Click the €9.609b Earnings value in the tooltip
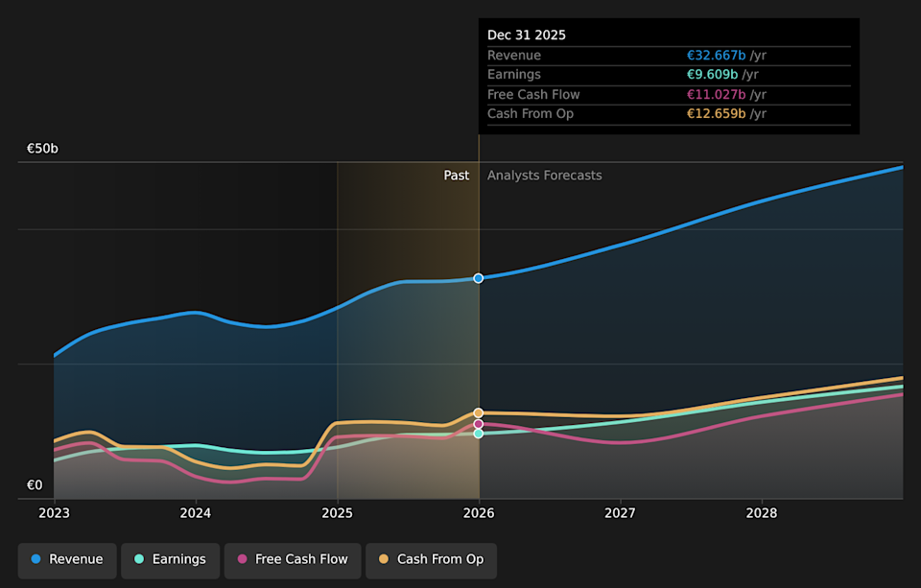The image size is (921, 588). pos(712,75)
